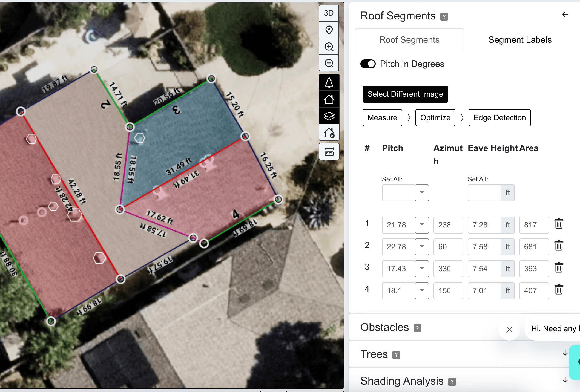Toggle Pitch in Degrees switch
The image size is (580, 392).
[368, 64]
